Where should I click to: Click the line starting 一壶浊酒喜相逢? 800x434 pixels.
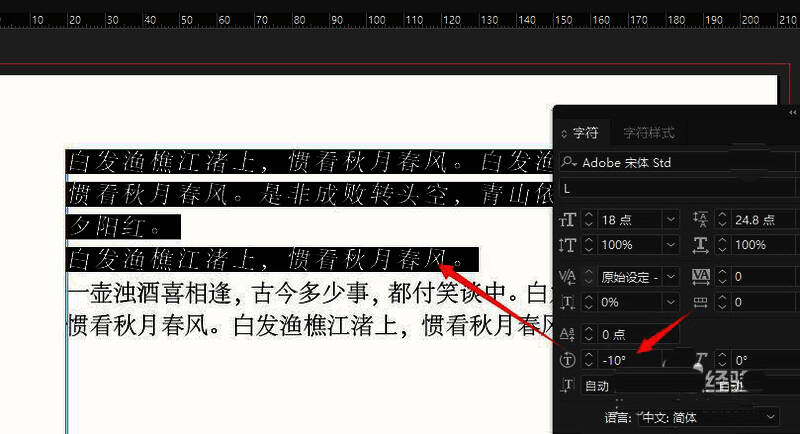coord(310,293)
